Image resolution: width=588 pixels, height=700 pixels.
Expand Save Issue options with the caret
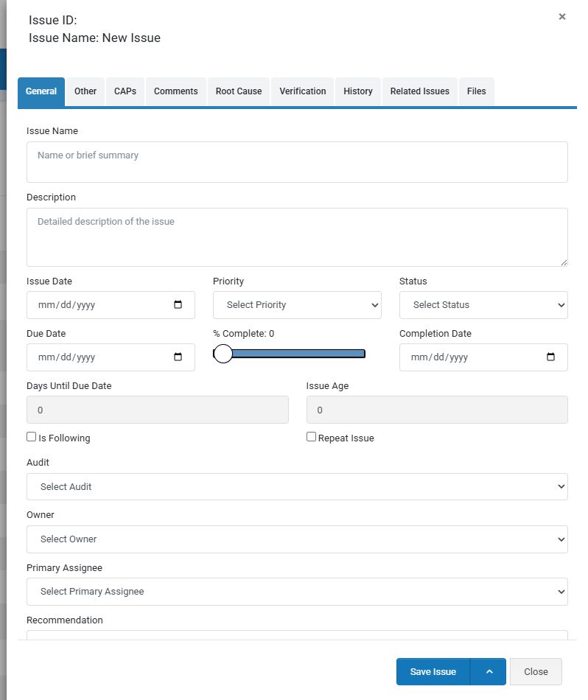(x=489, y=671)
